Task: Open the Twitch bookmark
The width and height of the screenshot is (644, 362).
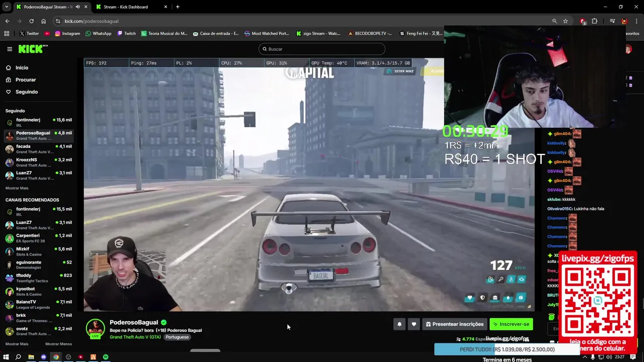Action: (126, 34)
